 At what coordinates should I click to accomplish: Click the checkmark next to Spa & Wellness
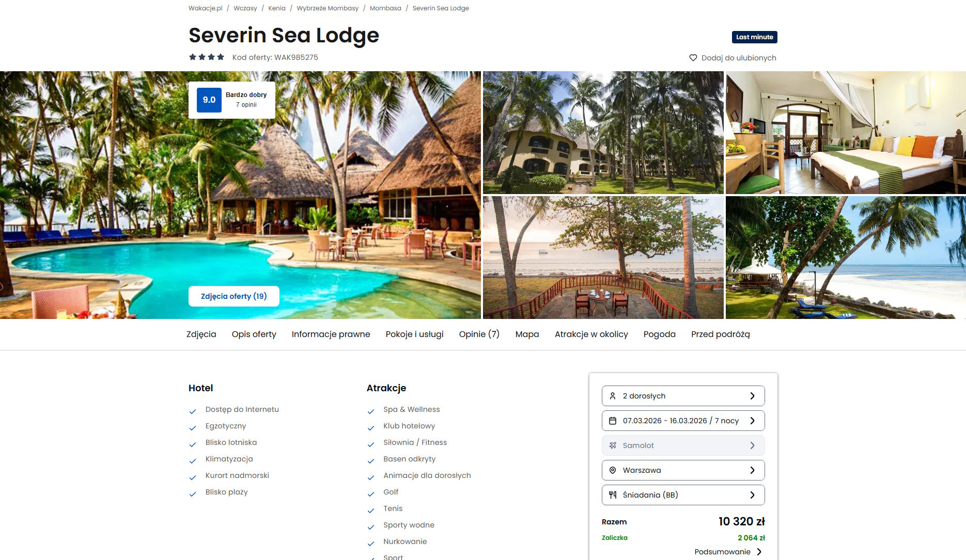click(x=371, y=411)
